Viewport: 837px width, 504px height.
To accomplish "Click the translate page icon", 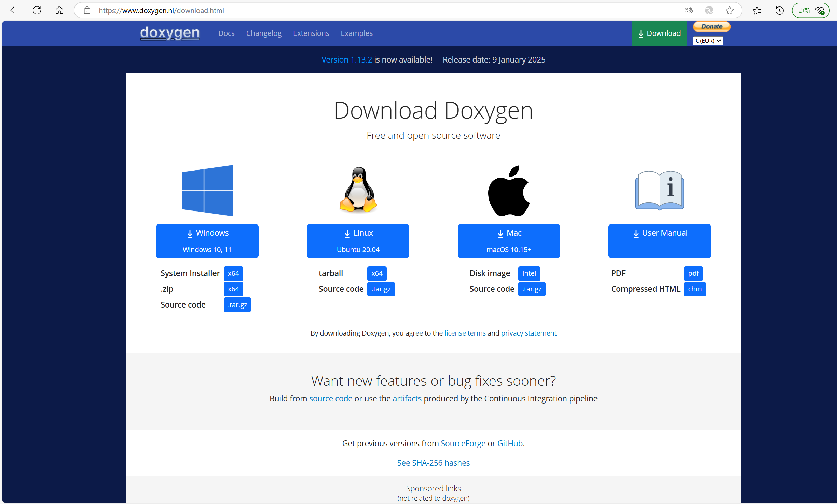I will click(x=688, y=10).
